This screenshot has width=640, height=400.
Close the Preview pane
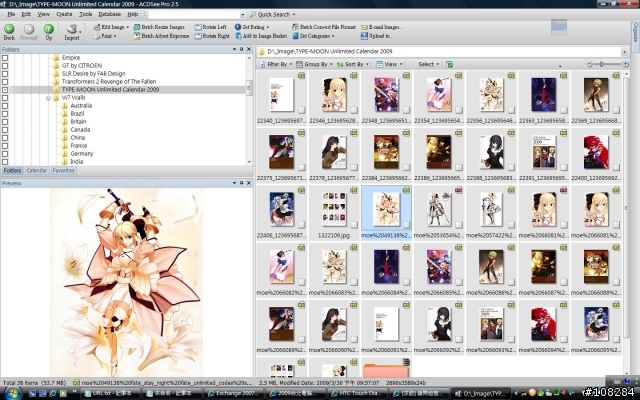pos(249,183)
